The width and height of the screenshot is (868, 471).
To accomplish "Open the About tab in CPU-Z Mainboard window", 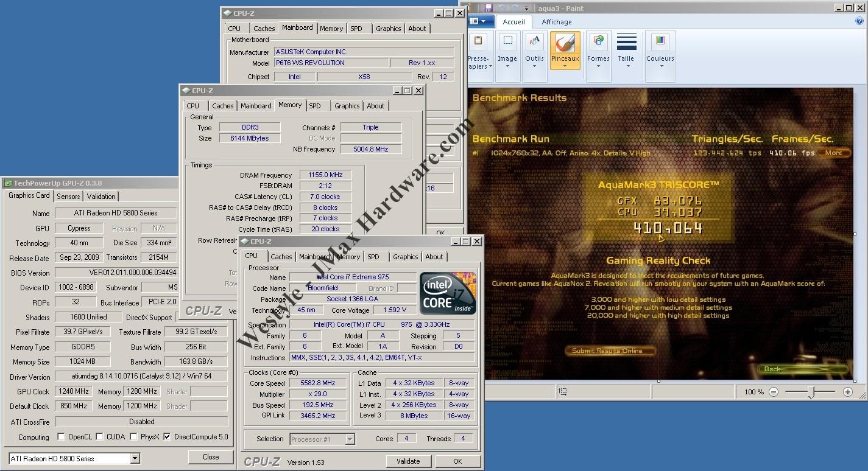I will (417, 29).
